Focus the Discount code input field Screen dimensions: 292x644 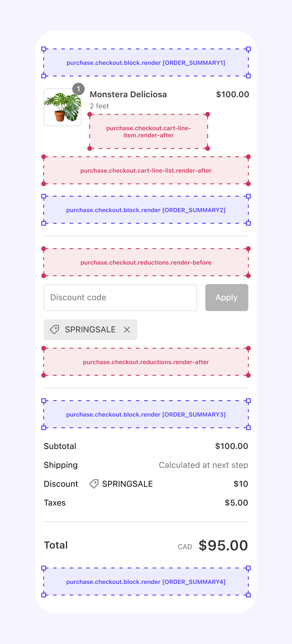(120, 298)
